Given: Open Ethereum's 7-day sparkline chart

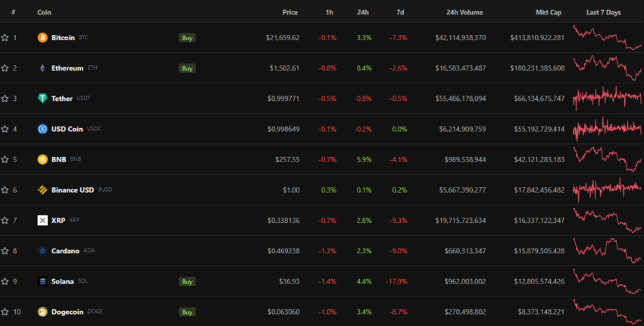Looking at the screenshot, I should [x=607, y=67].
